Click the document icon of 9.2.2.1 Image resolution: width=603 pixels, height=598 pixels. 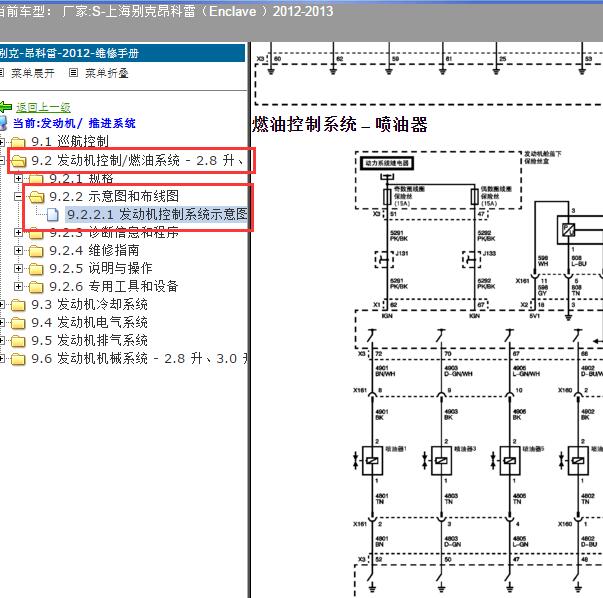pyautogui.click(x=53, y=215)
